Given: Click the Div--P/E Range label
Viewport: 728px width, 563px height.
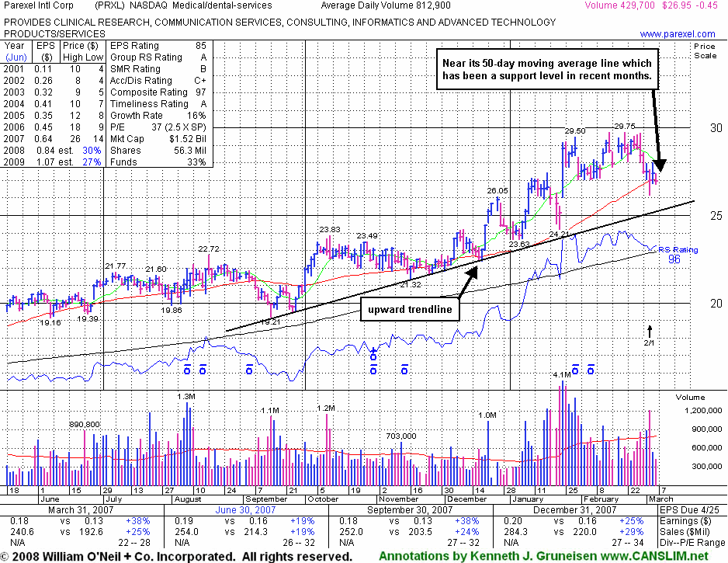Looking at the screenshot, I should click(x=692, y=542).
